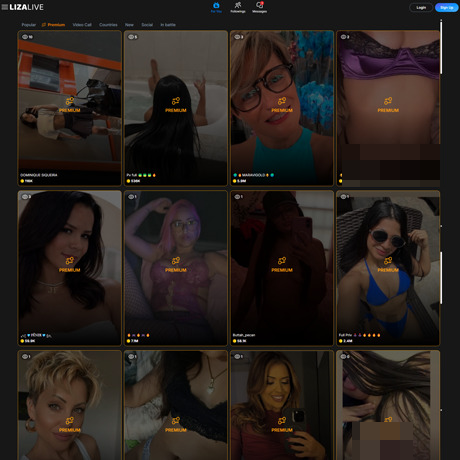The width and height of the screenshot is (460, 460).
Task: Click Premium badge on MARAVIGOLD card
Action: 282,105
